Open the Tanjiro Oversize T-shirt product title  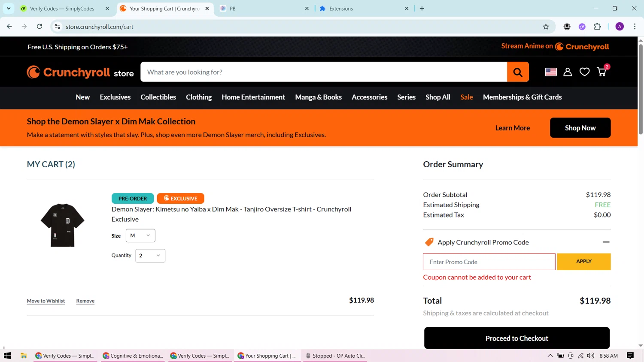[x=231, y=214]
